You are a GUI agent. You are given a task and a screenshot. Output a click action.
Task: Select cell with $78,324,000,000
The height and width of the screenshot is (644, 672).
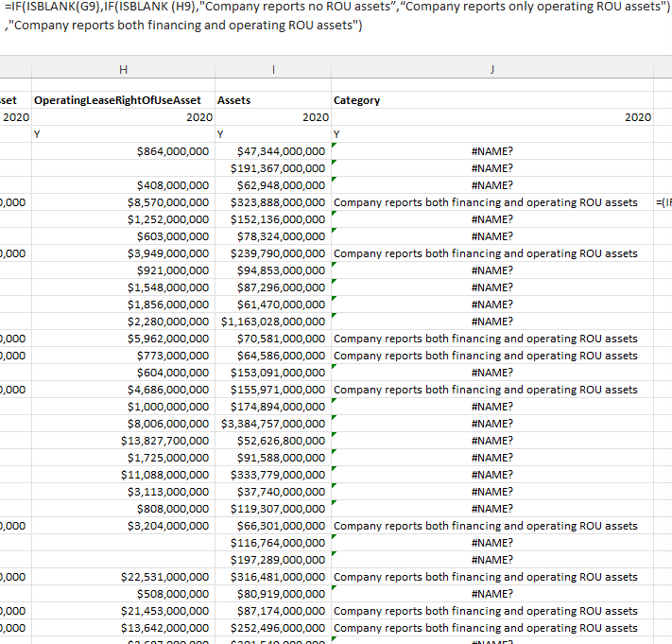(x=273, y=236)
